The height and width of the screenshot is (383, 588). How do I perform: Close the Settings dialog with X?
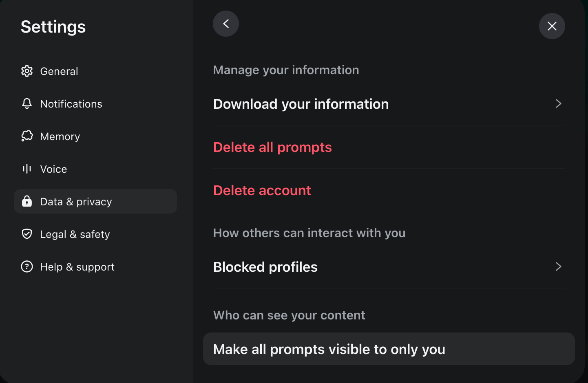tap(552, 26)
